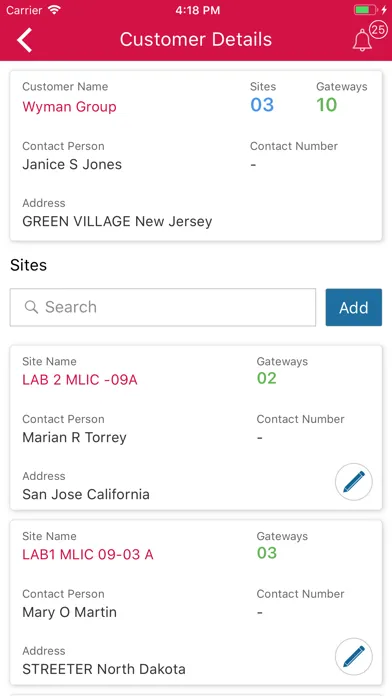Screen dimensions: 392x696
Task: Tap Gateways 02 on the first site
Action: click(267, 378)
